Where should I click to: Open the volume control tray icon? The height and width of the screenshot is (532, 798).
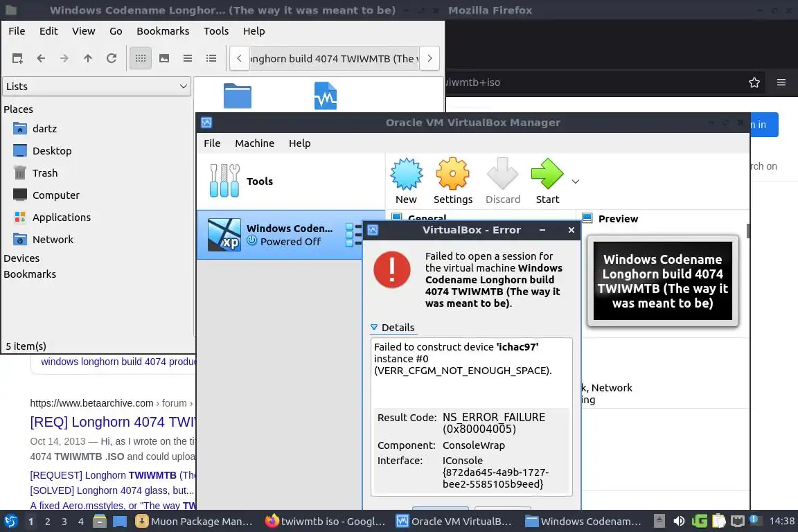click(x=679, y=521)
